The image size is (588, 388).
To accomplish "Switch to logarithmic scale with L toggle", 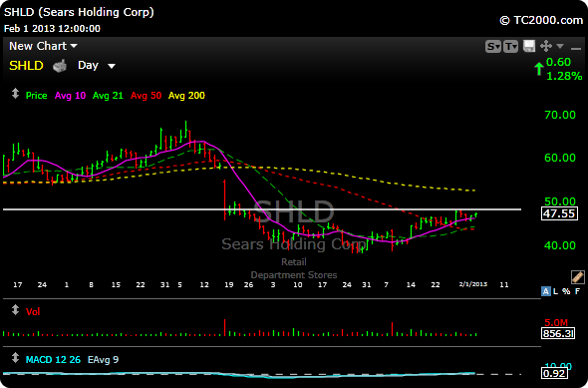I will [x=555, y=291].
